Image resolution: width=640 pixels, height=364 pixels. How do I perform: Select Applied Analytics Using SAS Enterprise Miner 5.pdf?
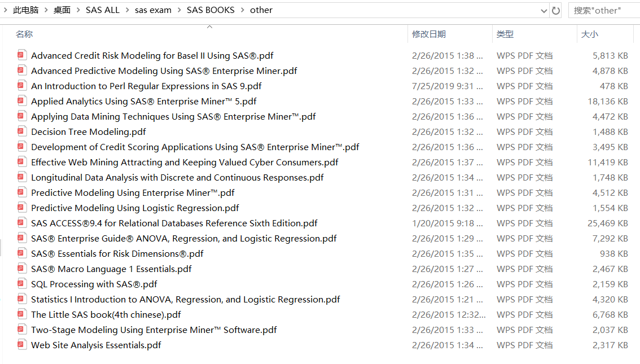tap(144, 101)
